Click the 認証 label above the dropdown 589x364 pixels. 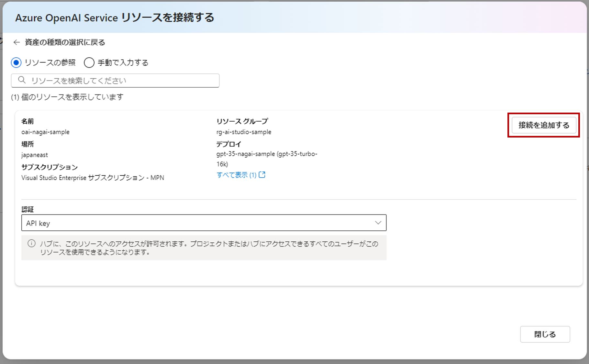coord(28,210)
